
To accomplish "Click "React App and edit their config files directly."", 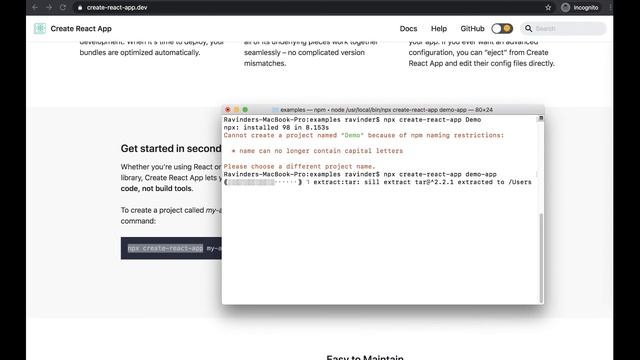I will [x=482, y=63].
